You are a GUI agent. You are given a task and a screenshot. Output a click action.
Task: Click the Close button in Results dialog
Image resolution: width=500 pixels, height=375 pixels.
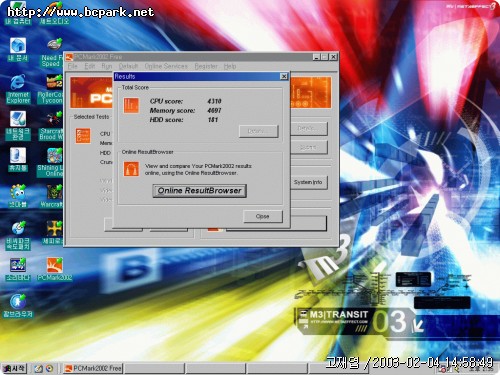pyautogui.click(x=263, y=216)
